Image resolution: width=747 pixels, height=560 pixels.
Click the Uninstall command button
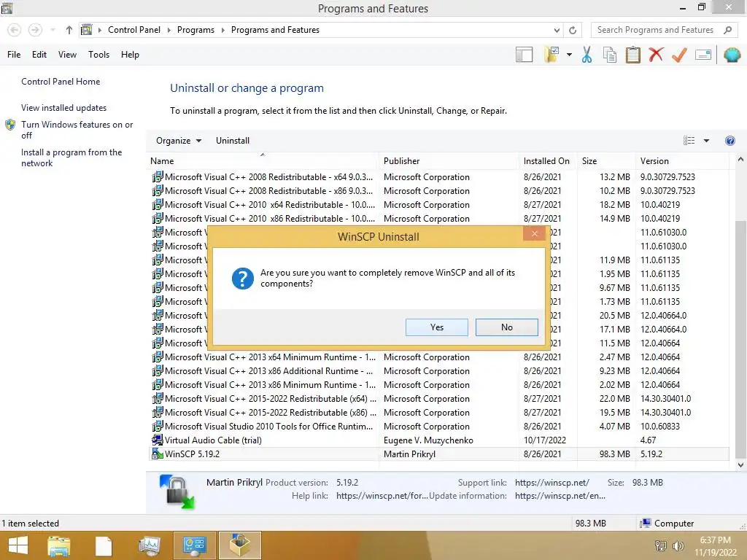[233, 141]
